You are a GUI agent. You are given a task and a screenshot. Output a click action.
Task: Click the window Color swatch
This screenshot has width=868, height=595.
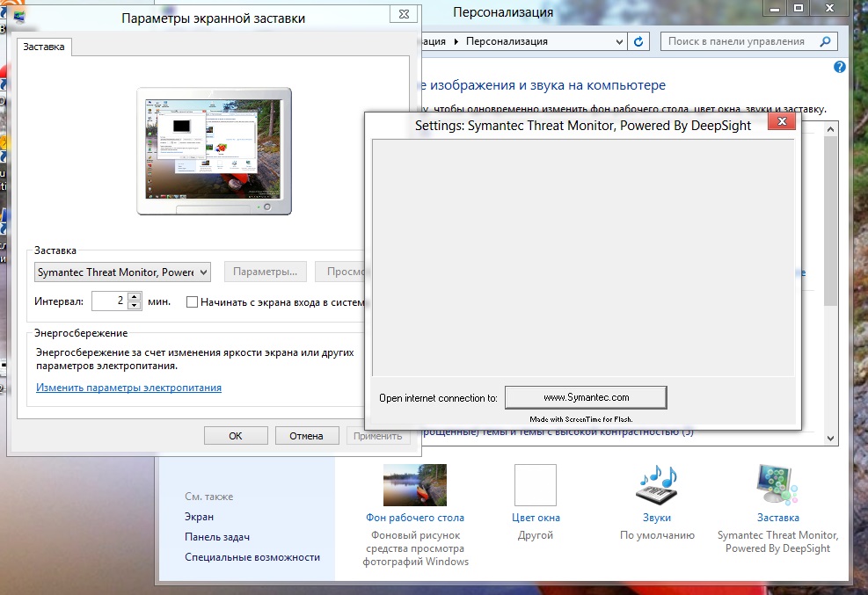pyautogui.click(x=536, y=485)
